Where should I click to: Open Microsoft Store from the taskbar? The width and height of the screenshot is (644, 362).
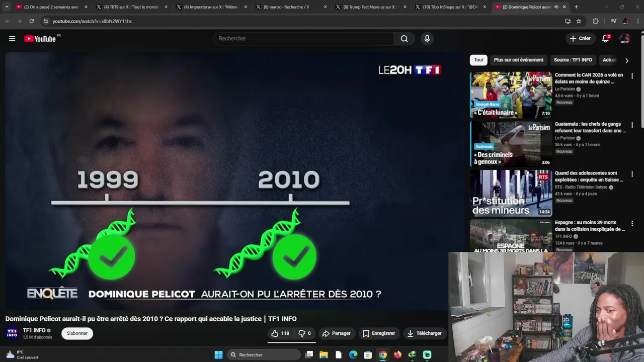point(368,355)
